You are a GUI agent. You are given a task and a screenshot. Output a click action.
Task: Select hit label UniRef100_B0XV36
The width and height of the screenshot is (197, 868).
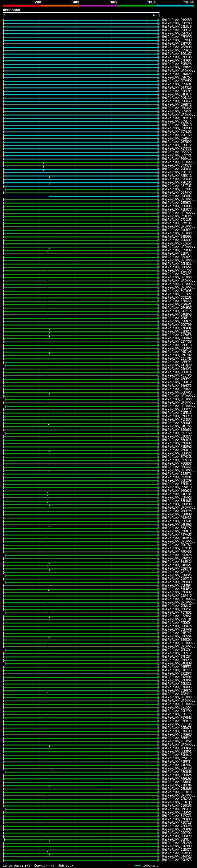pyautogui.click(x=177, y=853)
